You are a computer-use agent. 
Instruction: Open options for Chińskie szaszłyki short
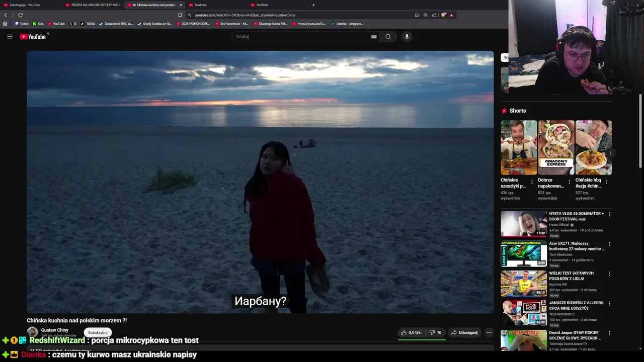coord(532,182)
